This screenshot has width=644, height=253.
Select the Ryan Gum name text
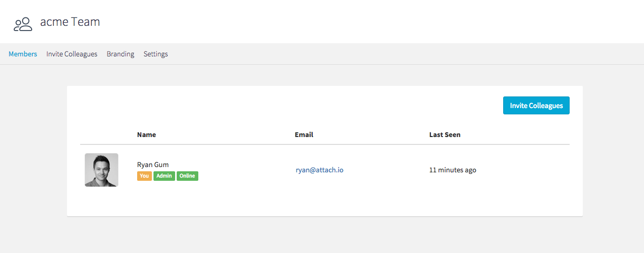pos(153,164)
